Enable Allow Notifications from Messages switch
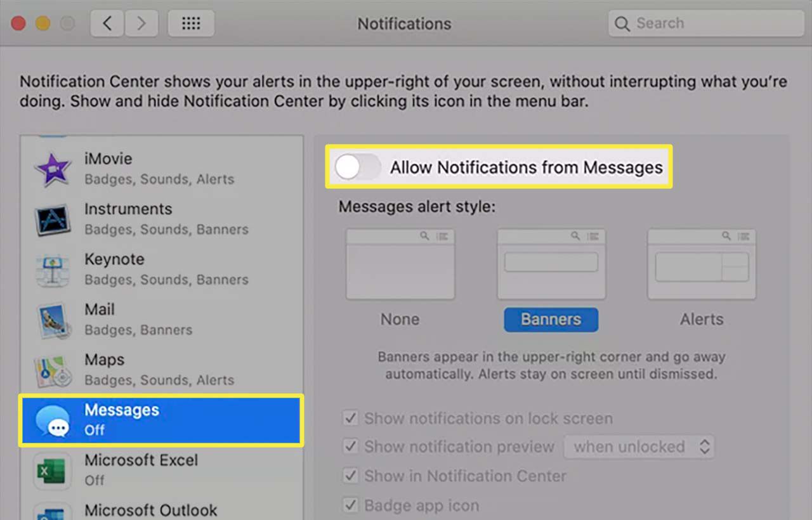This screenshot has height=520, width=812. point(358,167)
